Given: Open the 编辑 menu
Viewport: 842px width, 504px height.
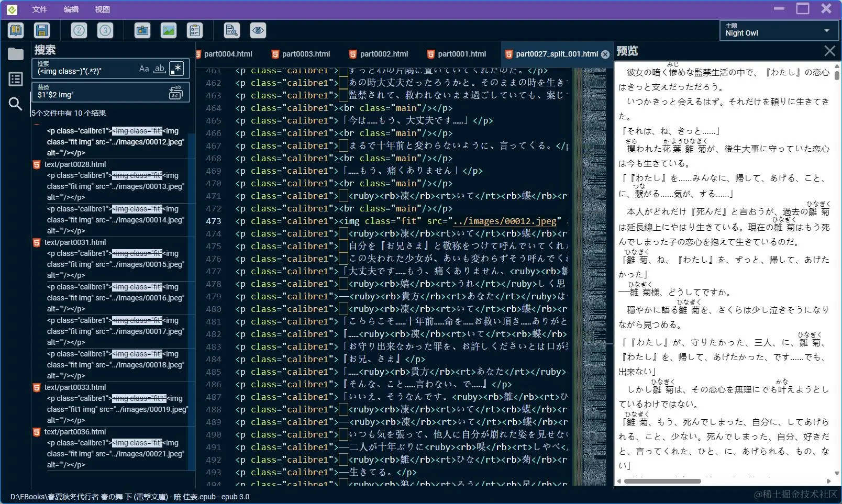Looking at the screenshot, I should click(71, 9).
